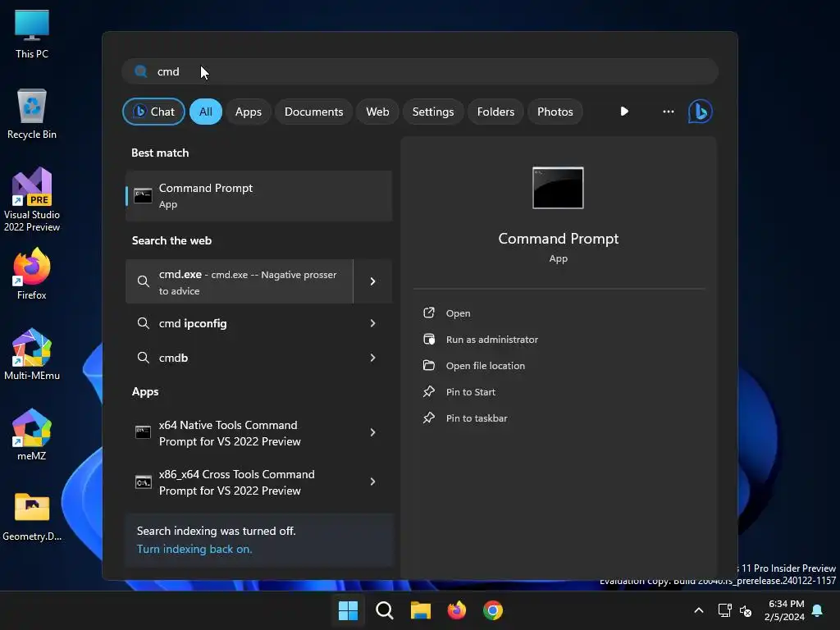Click the Start button on the taskbar

[x=348, y=610]
